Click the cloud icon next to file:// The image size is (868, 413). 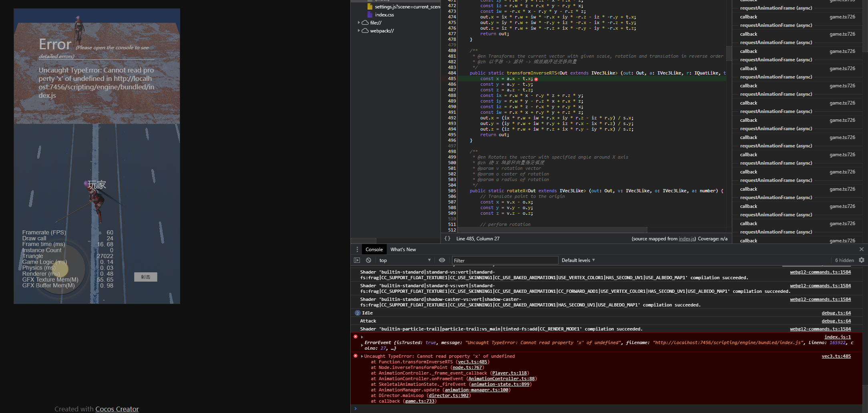pyautogui.click(x=365, y=23)
